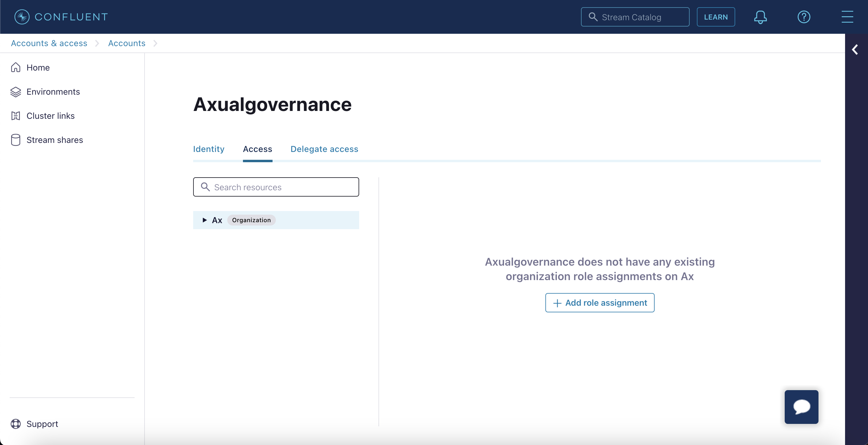Collapse the right side panel arrow
868x445 pixels.
tap(855, 50)
